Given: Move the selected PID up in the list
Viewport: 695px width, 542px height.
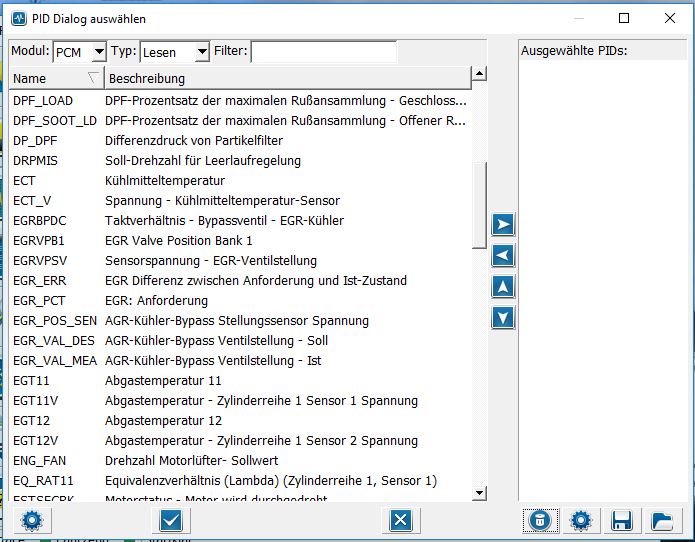Looking at the screenshot, I should click(x=504, y=287).
